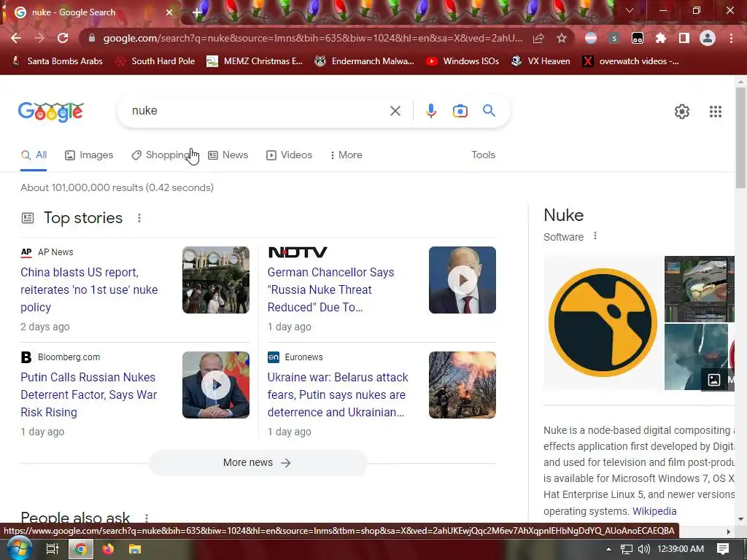Click the page vertical scrollbar thumb
This screenshot has width=747, height=560.
point(740,138)
